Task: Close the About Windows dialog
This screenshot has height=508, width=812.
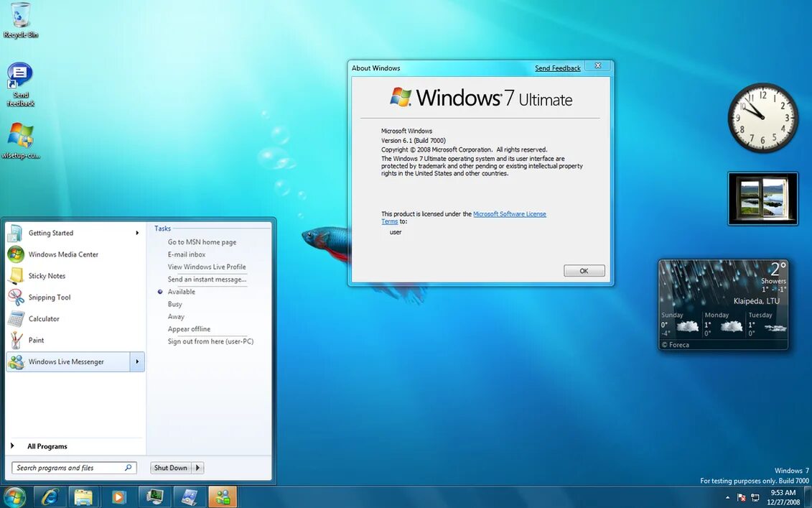Action: tap(598, 66)
